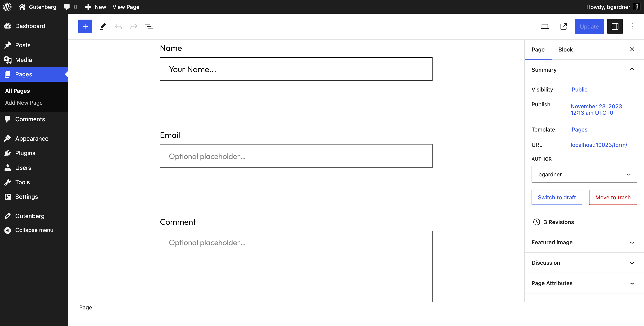The image size is (644, 326).
Task: Open the Author dropdown
Action: [x=584, y=174]
